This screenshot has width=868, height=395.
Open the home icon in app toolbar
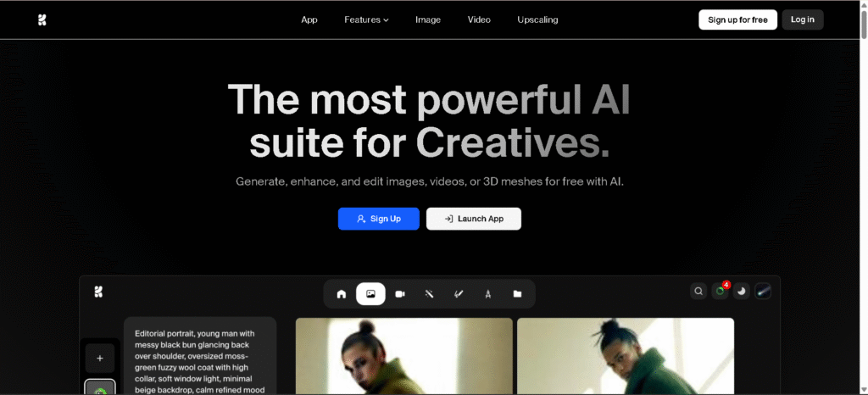coord(342,294)
